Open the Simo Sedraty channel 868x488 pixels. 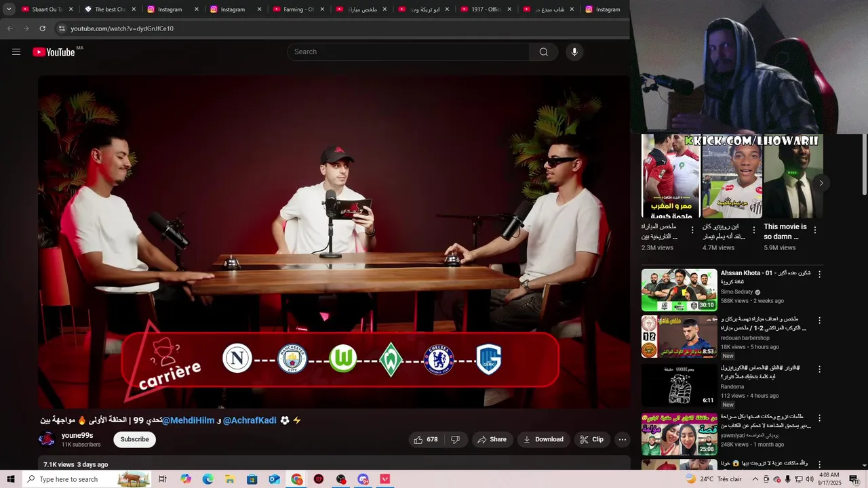click(x=736, y=292)
